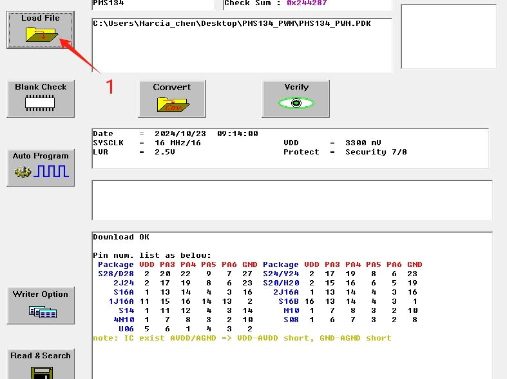The image size is (507, 379).
Task: Click the S20/H20 package entry
Action: pos(281,283)
